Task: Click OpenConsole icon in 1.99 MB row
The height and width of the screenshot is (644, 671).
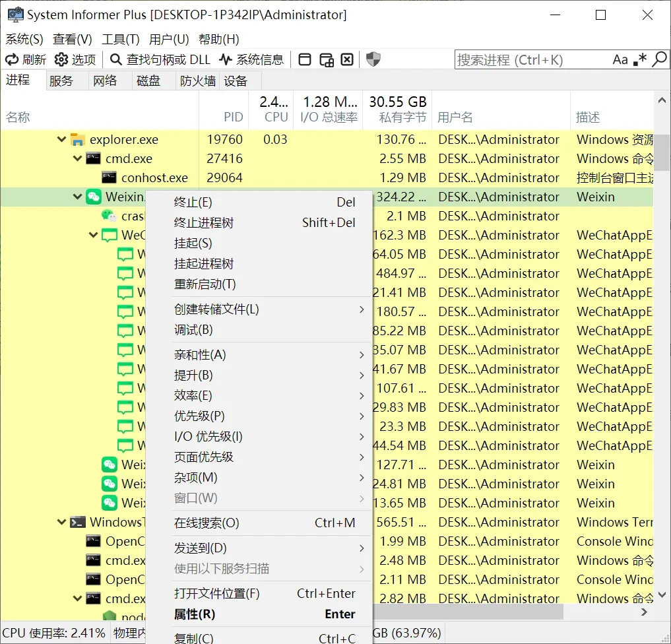Action: point(93,541)
